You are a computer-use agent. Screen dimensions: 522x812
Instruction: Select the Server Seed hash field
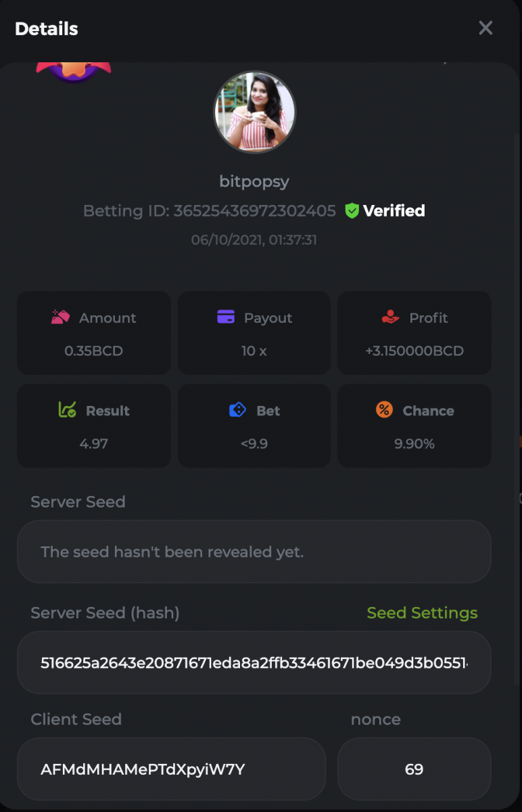click(254, 662)
